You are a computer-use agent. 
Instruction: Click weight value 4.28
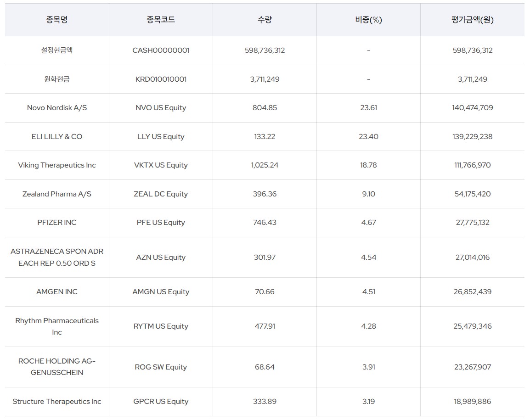[368, 326]
